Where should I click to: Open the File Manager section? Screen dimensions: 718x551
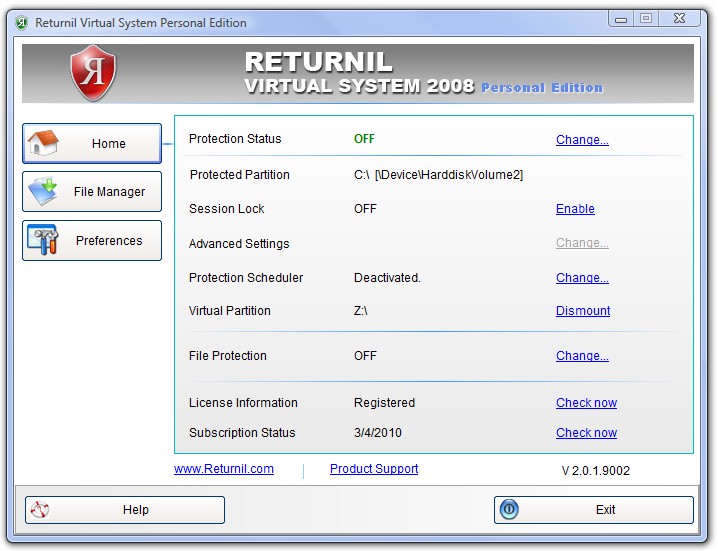[x=92, y=191]
